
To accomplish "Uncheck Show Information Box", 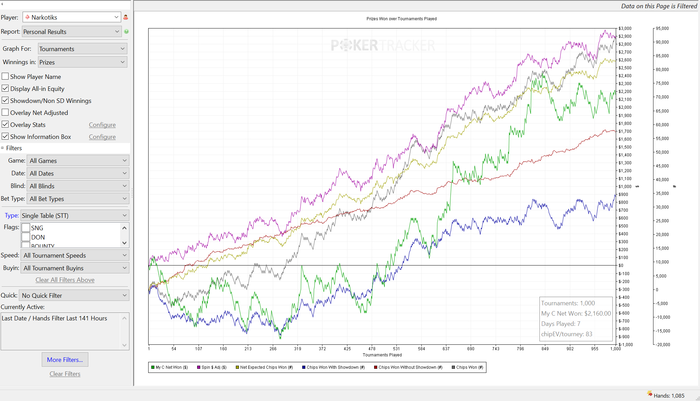I will [x=5, y=136].
